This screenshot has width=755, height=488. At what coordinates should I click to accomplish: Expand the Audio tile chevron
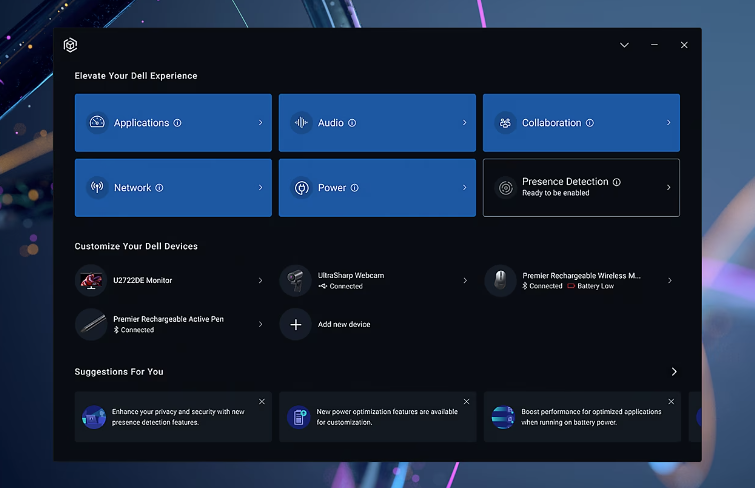click(465, 123)
